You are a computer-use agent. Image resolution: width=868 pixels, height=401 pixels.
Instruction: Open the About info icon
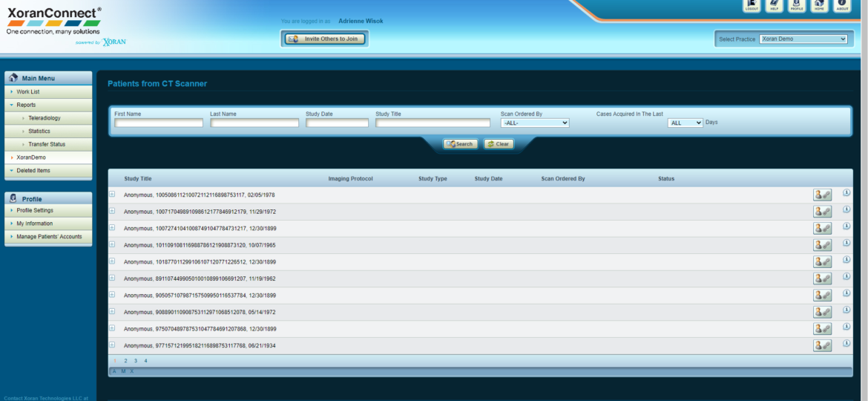pyautogui.click(x=842, y=6)
